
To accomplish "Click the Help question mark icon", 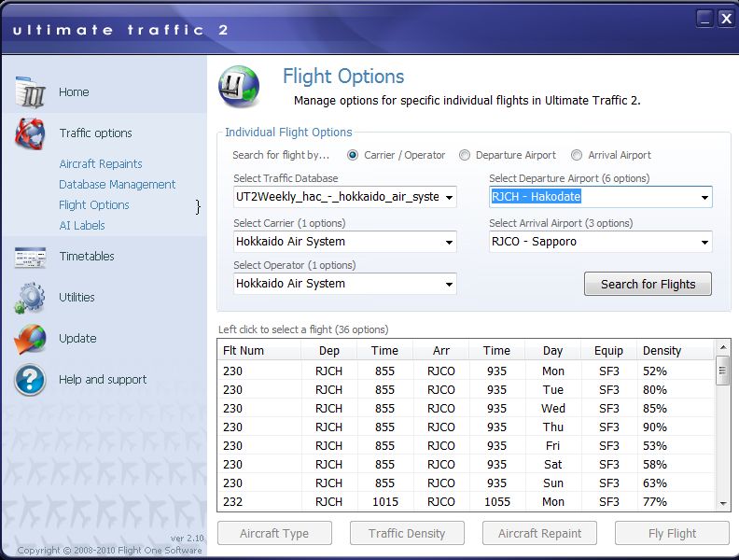I will click(x=30, y=380).
